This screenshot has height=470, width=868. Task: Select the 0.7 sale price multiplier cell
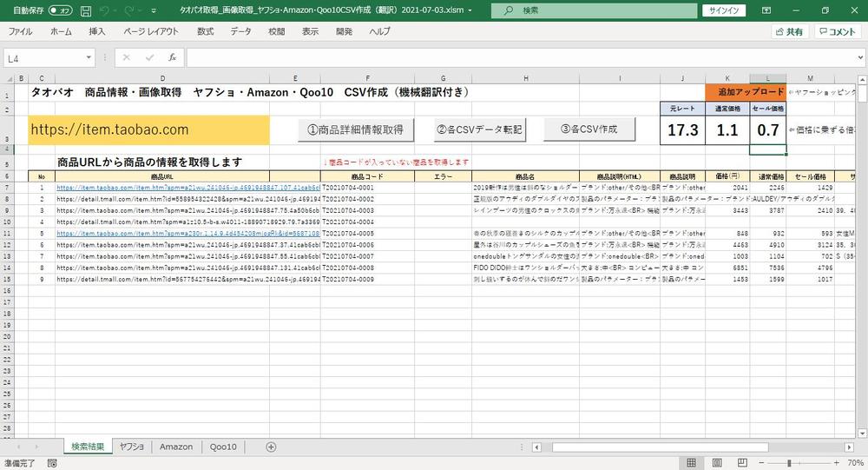point(768,130)
